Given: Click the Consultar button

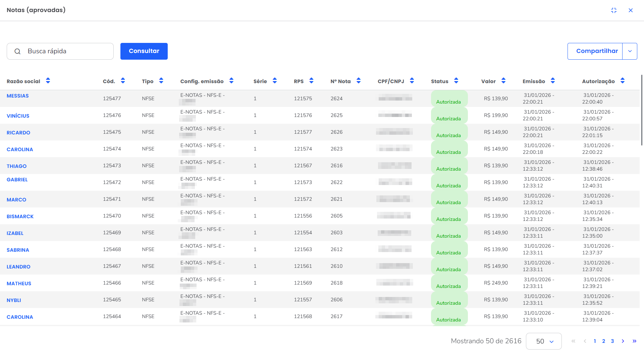Looking at the screenshot, I should point(144,51).
